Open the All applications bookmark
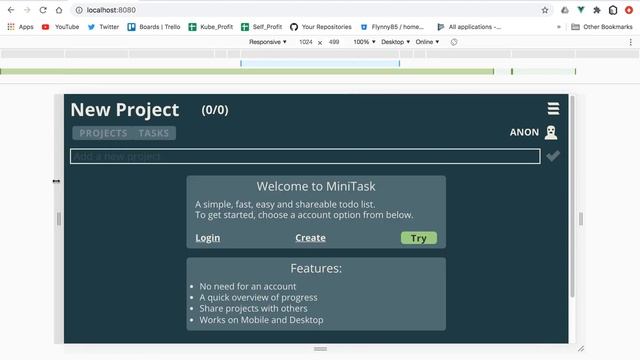 point(469,27)
